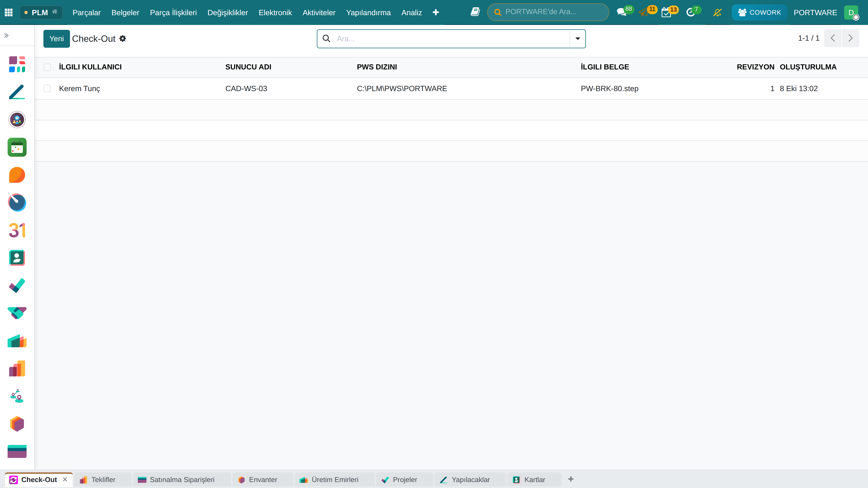The height and width of the screenshot is (488, 868).
Task: Open the Check-Out settings gear
Action: pyautogui.click(x=123, y=38)
